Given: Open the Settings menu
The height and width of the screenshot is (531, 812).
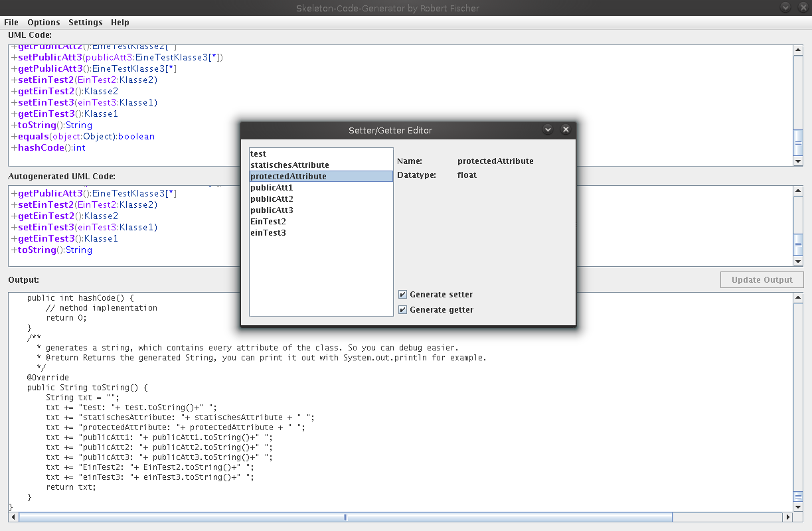Looking at the screenshot, I should 86,22.
